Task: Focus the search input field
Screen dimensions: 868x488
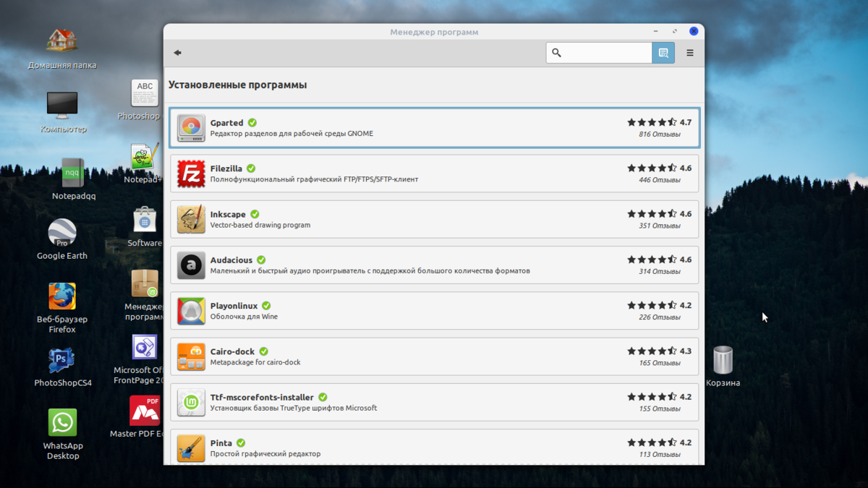Action: (x=600, y=53)
